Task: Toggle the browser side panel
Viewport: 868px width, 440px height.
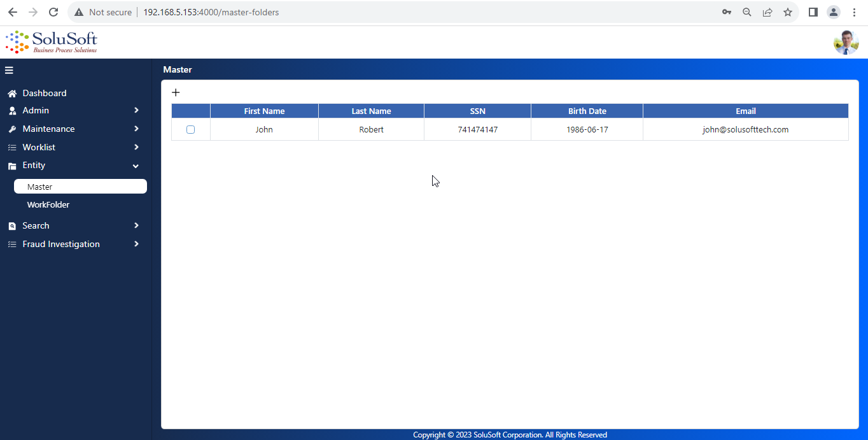Action: tap(813, 12)
